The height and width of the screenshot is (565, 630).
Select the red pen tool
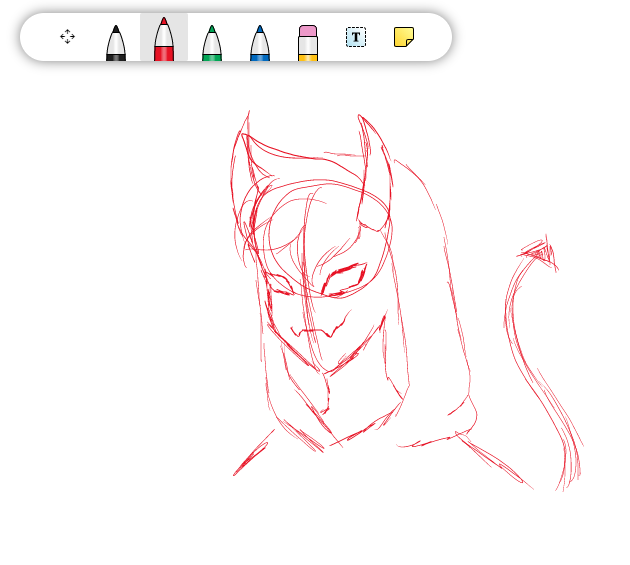point(164,39)
